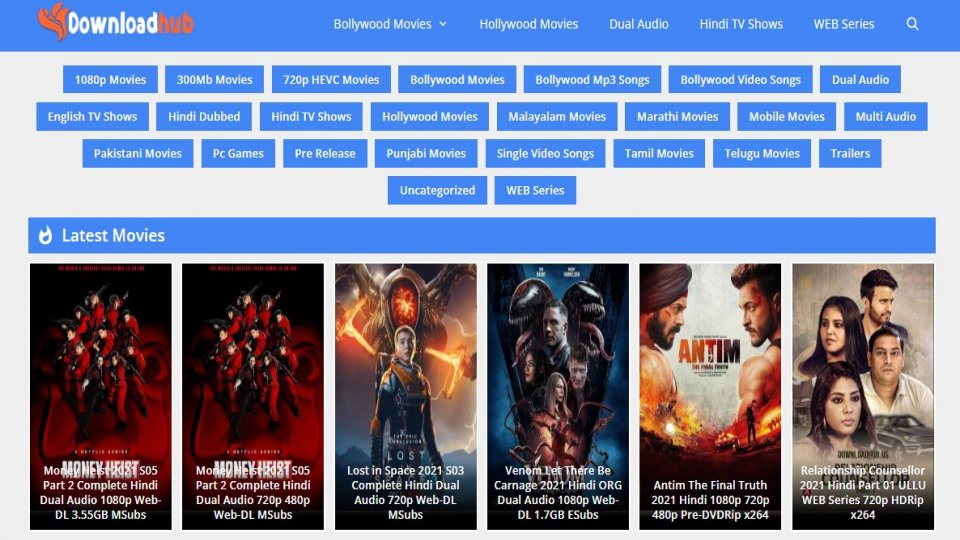The height and width of the screenshot is (540, 960).
Task: Open Bollywood Video Songs category
Action: (740, 80)
